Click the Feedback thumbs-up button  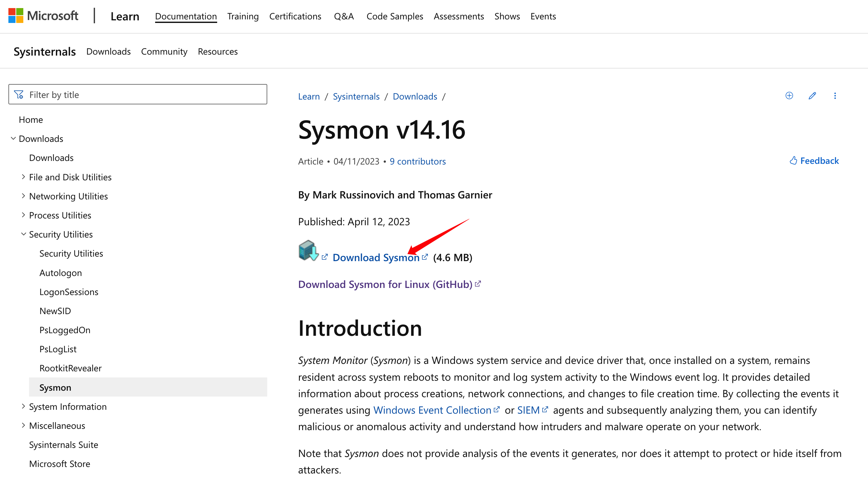pos(814,161)
